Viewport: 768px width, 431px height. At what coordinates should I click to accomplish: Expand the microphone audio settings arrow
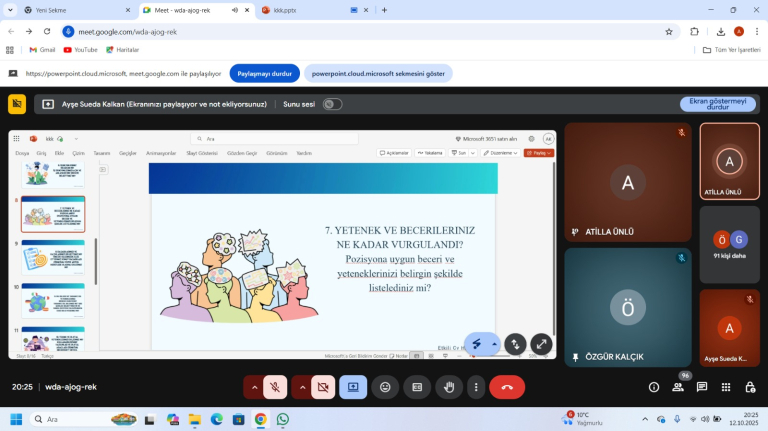254,387
